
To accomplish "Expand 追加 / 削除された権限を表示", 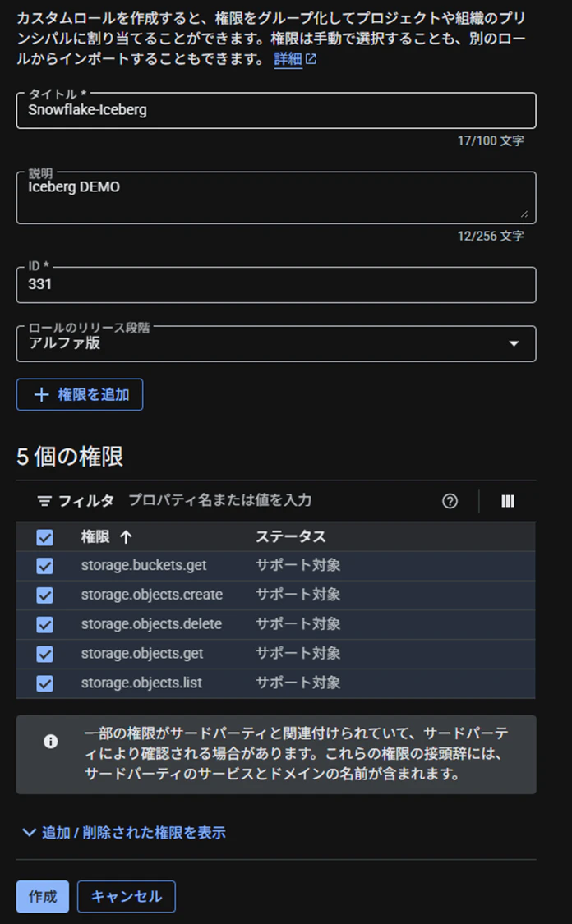I will point(124,833).
